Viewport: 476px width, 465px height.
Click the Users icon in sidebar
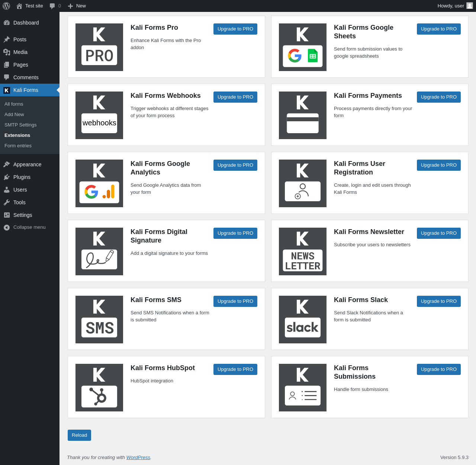[7, 190]
